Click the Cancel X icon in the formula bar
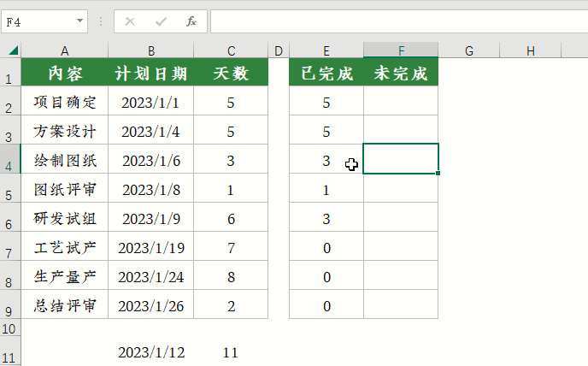588x366 pixels. (x=130, y=21)
